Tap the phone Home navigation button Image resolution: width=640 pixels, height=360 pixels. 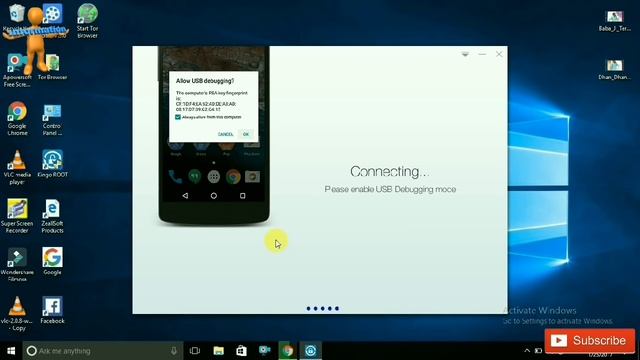[213, 196]
